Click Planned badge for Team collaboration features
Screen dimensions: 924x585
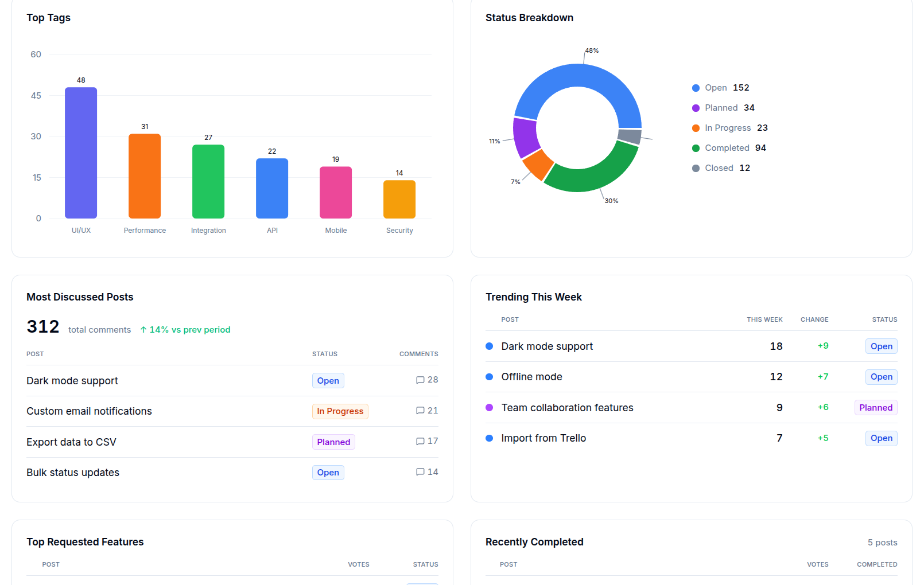[x=876, y=408]
